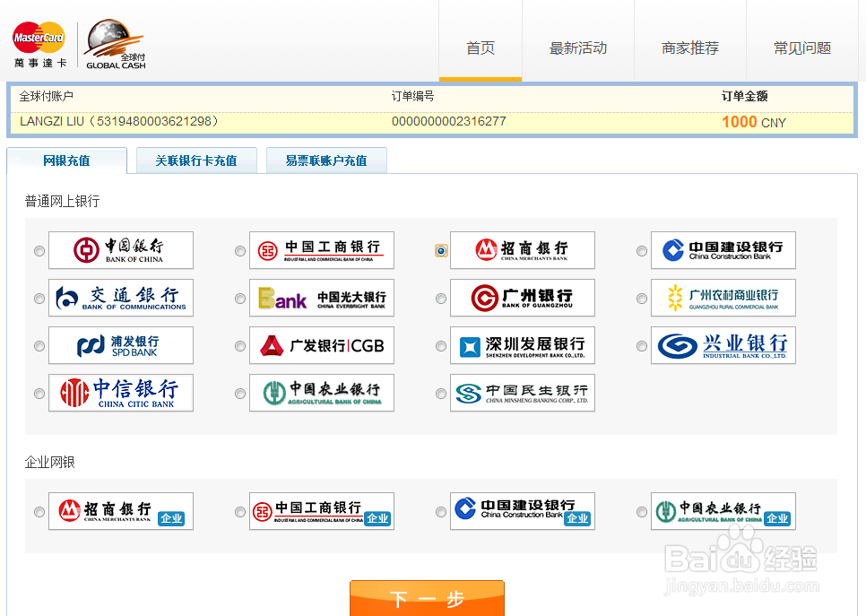Click the Global Cash globe logo
866x616 pixels.
click(115, 44)
